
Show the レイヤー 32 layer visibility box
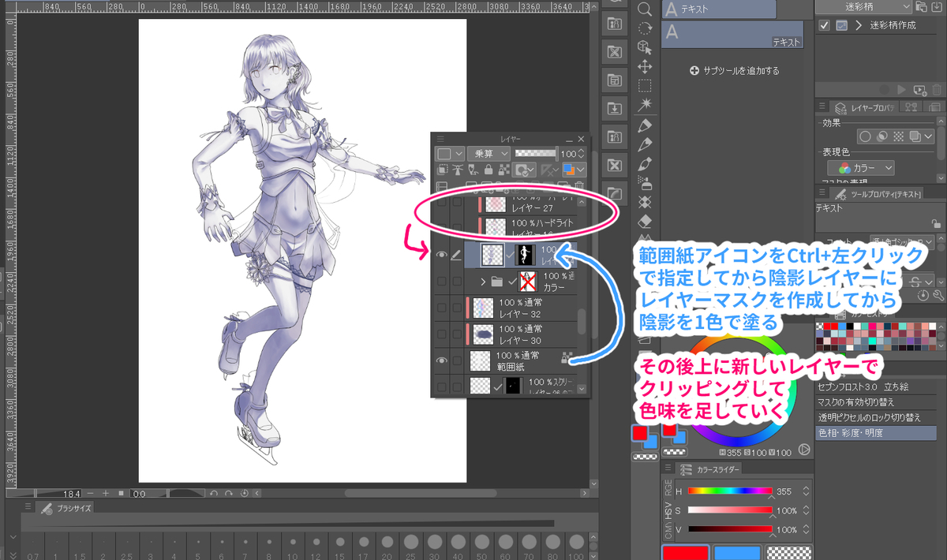click(441, 307)
